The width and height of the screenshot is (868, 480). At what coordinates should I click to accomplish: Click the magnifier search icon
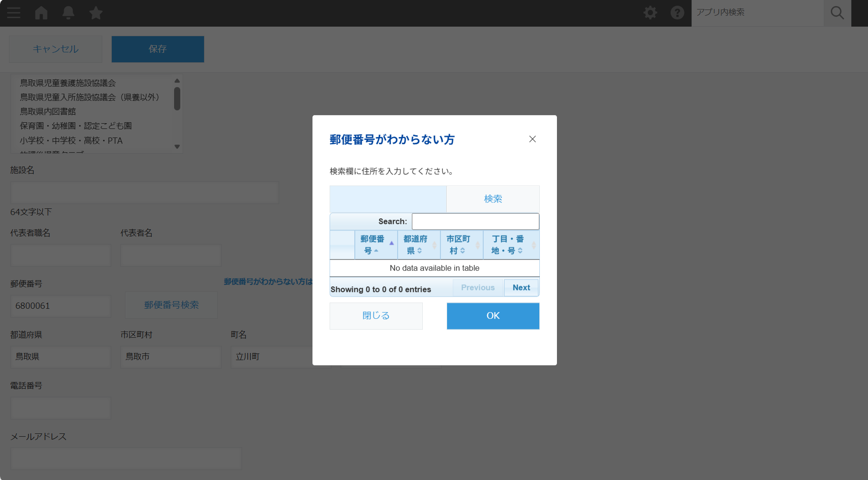point(837,13)
